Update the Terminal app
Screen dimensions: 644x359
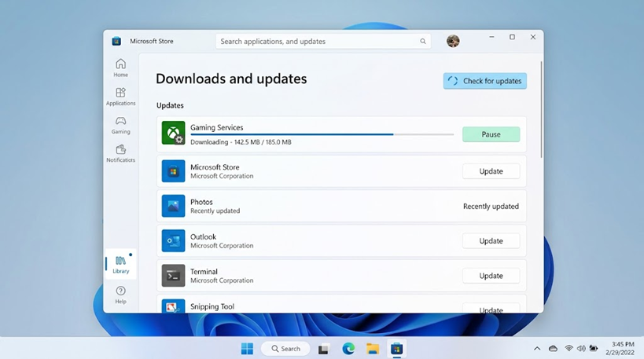(x=491, y=276)
